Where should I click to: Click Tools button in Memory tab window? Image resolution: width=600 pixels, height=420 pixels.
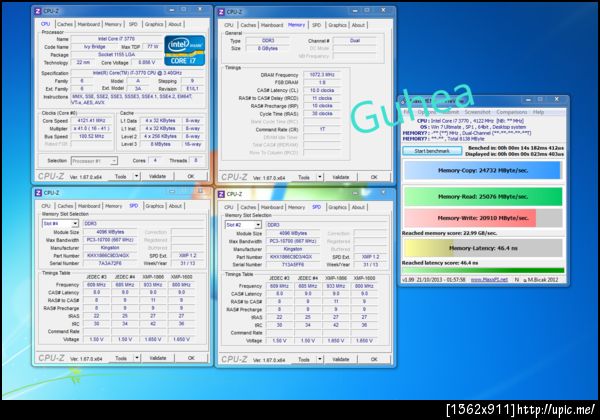(304, 177)
